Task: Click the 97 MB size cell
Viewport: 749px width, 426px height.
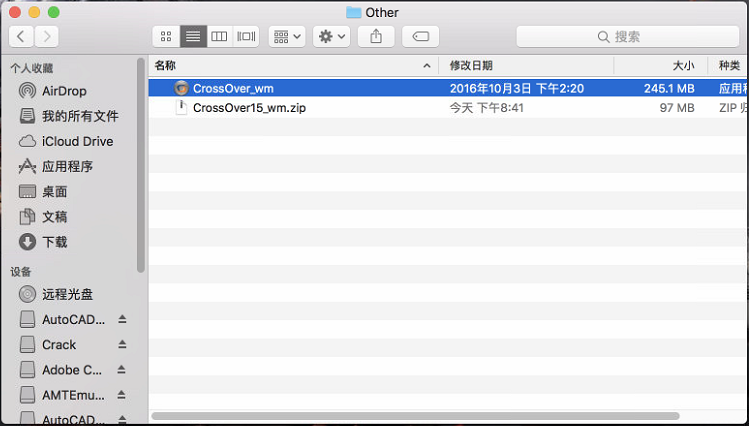Action: coord(677,108)
